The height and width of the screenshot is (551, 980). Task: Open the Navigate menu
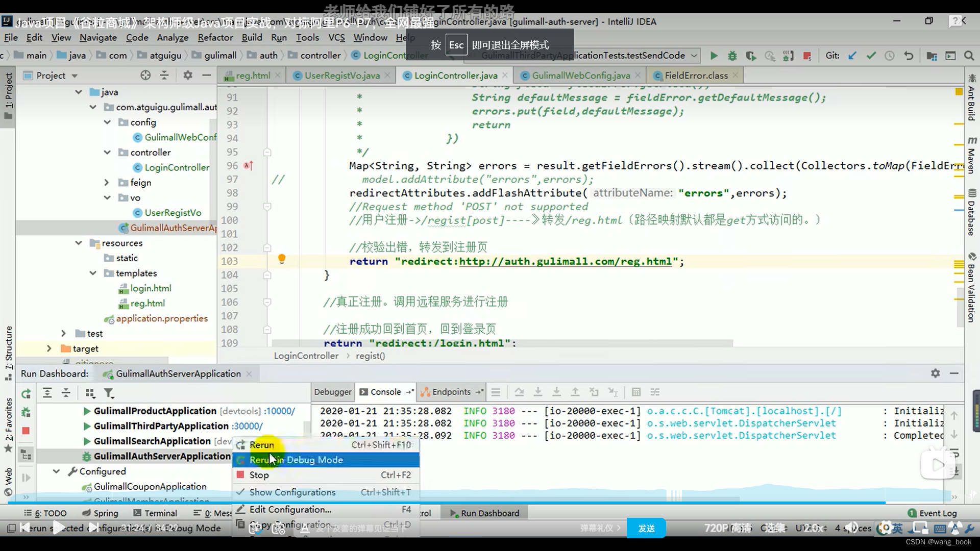pyautogui.click(x=98, y=37)
